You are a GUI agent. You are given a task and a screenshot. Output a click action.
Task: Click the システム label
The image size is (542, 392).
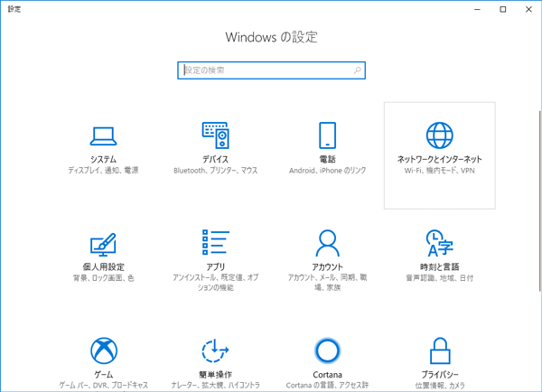click(x=103, y=159)
